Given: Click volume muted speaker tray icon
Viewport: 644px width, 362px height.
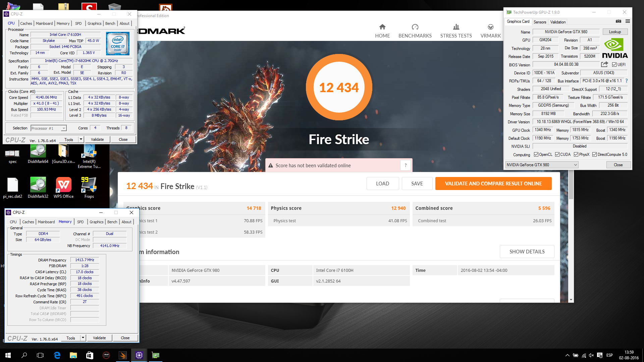Looking at the screenshot, I should pos(591,355).
